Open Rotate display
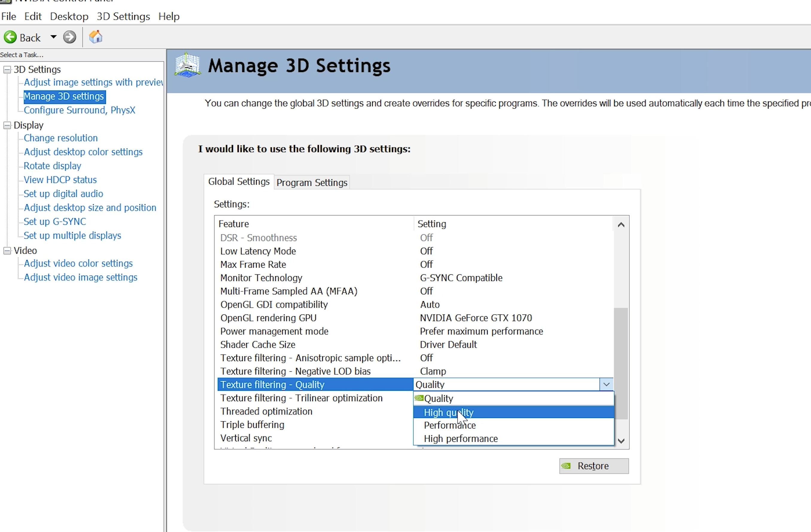811x532 pixels. click(52, 166)
